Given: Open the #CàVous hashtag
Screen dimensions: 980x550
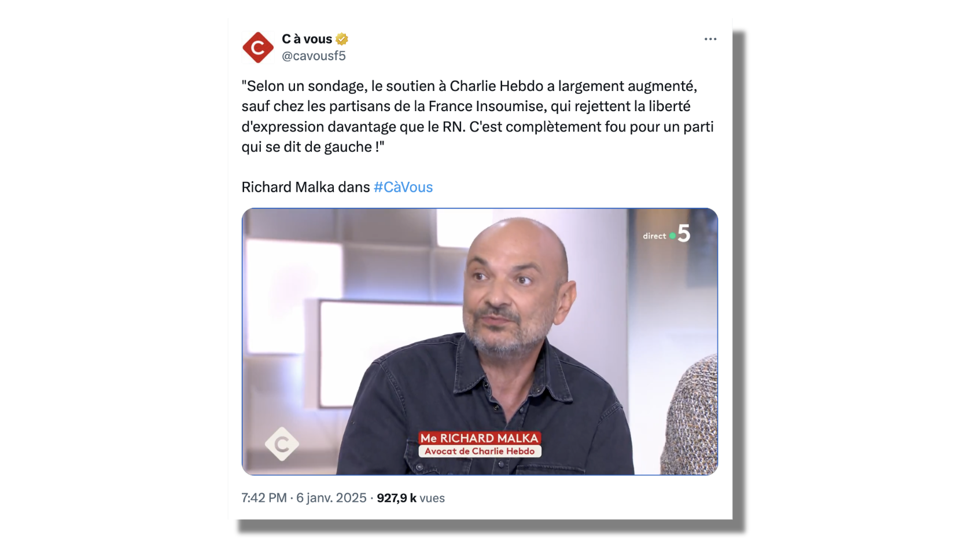Looking at the screenshot, I should click(403, 187).
